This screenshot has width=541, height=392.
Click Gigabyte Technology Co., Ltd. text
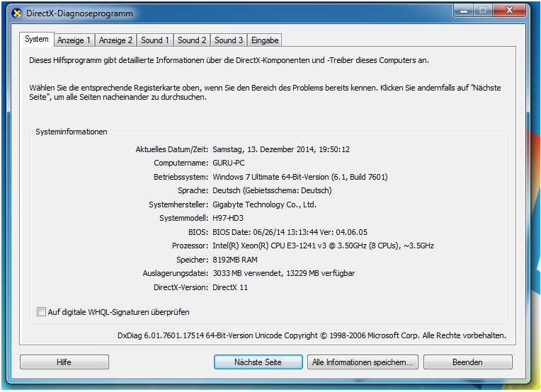coord(264,204)
